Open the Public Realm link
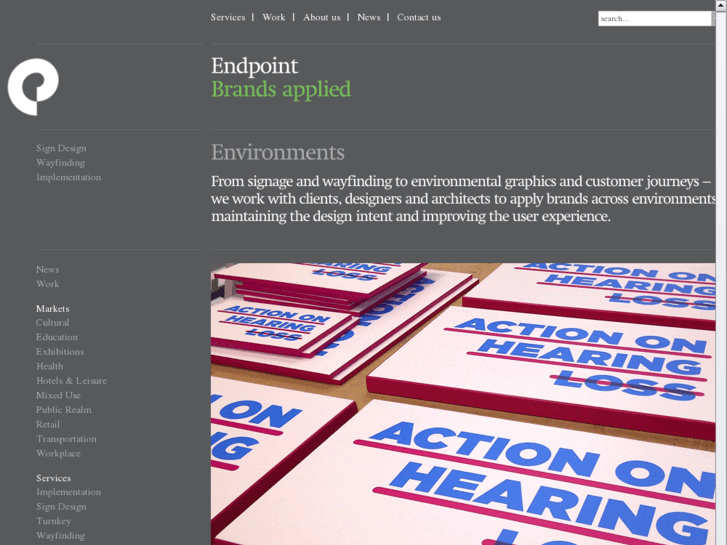Screen dimensions: 727x545 (64, 410)
